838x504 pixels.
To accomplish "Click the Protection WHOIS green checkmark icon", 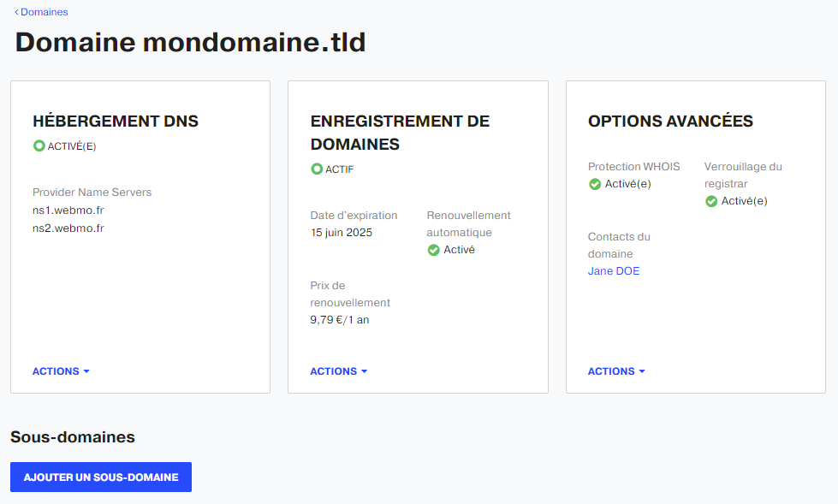I will point(595,184).
